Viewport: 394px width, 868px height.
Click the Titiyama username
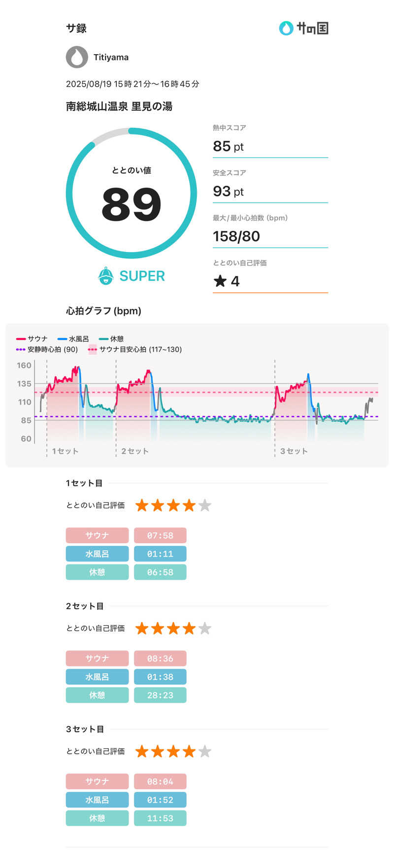pyautogui.click(x=111, y=57)
